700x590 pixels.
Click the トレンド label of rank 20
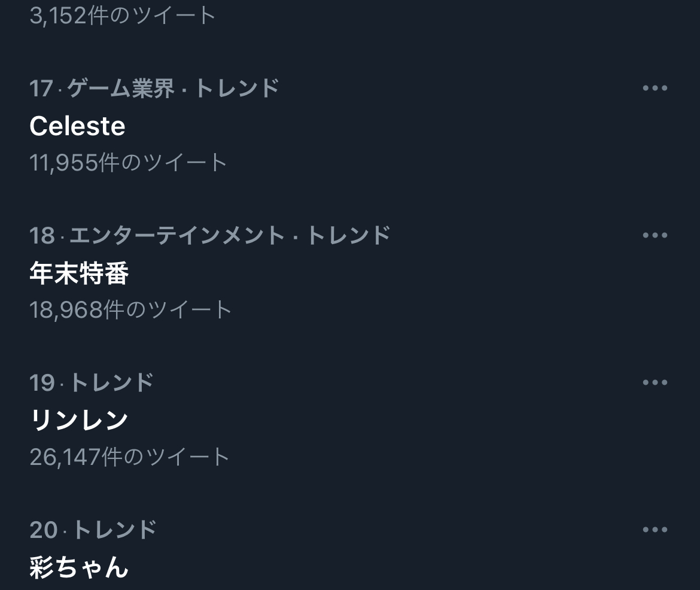point(114,530)
